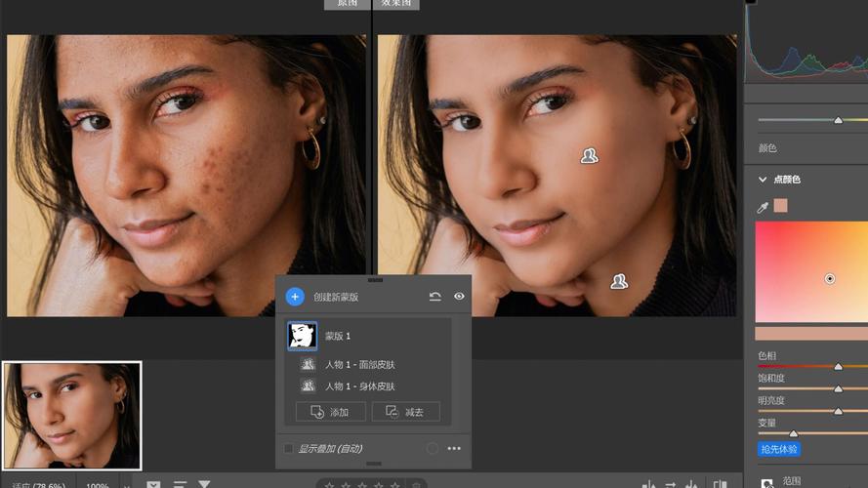Click the blue create new mask plus button
The width and height of the screenshot is (868, 488).
295,297
